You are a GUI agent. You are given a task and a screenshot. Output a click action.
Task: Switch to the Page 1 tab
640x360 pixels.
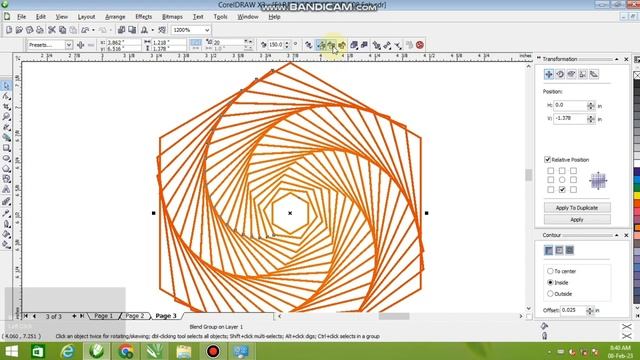click(x=104, y=316)
